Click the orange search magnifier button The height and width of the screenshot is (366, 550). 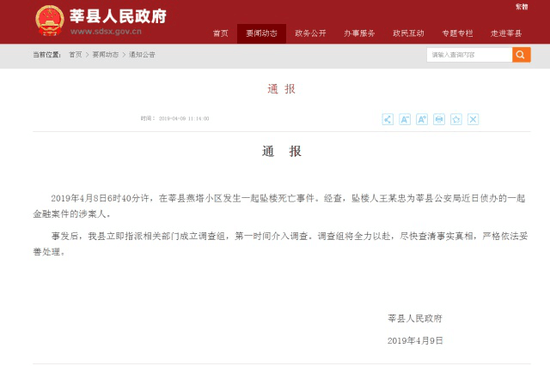pyautogui.click(x=521, y=55)
